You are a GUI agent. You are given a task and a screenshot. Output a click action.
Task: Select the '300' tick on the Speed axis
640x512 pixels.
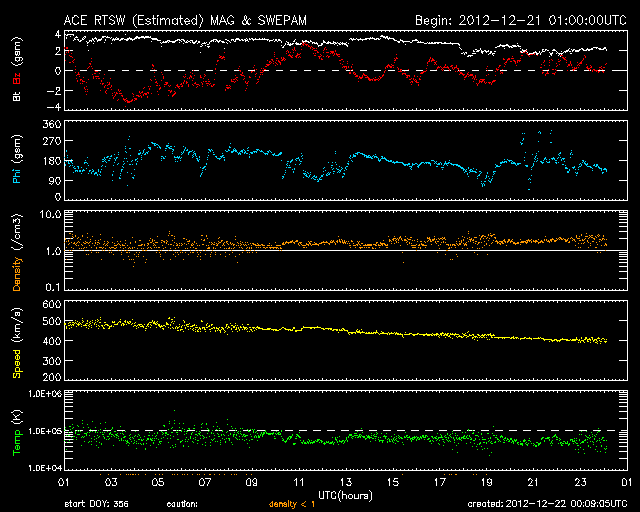click(52, 361)
